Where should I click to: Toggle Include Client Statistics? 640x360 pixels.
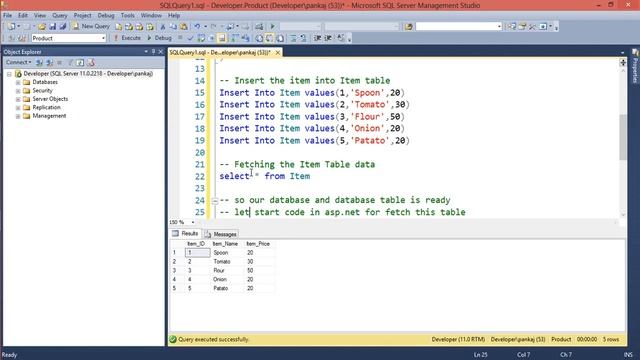[245, 38]
